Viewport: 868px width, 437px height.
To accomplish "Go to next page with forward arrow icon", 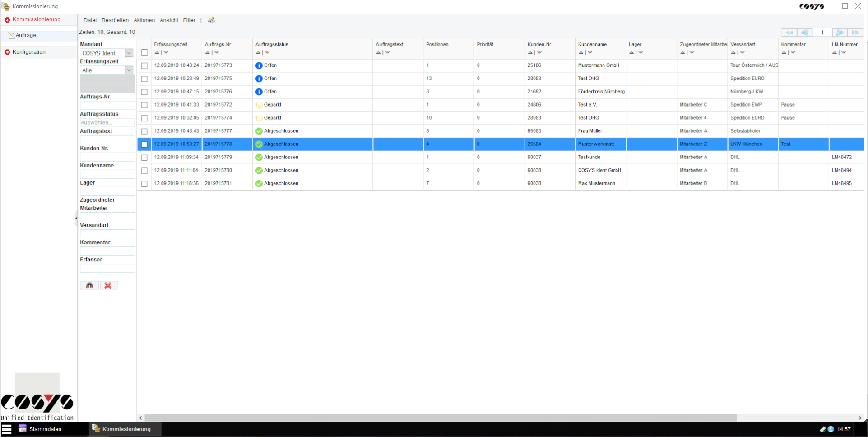I will pos(840,32).
